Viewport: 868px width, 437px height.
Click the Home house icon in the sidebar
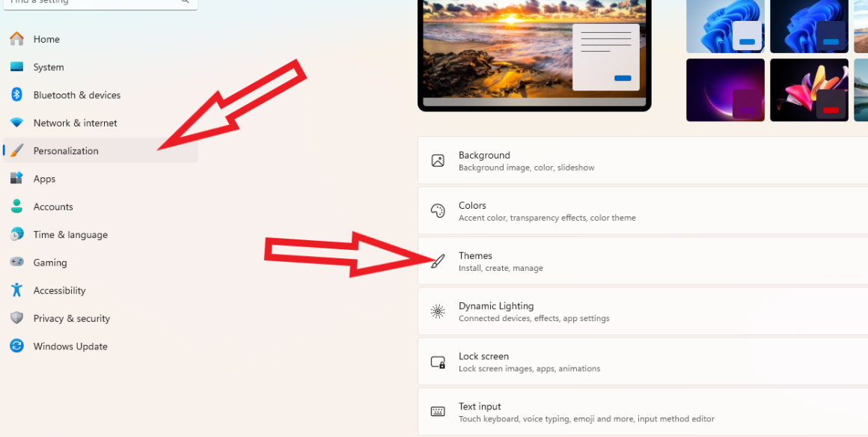tap(16, 39)
